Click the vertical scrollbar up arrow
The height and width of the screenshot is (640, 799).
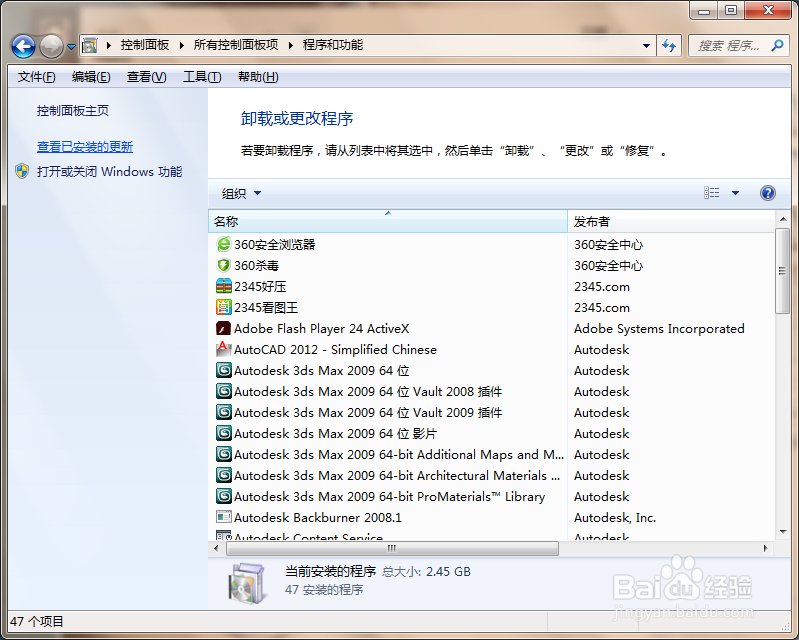click(783, 219)
